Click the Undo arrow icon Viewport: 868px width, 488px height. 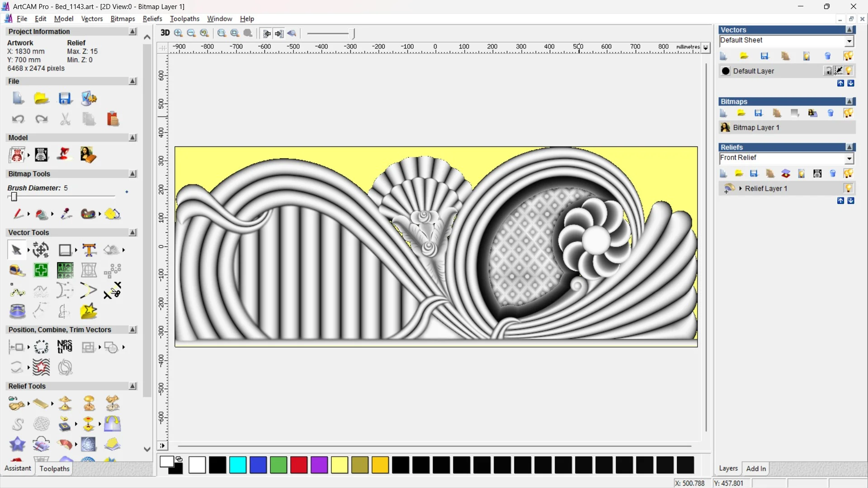[x=18, y=119]
